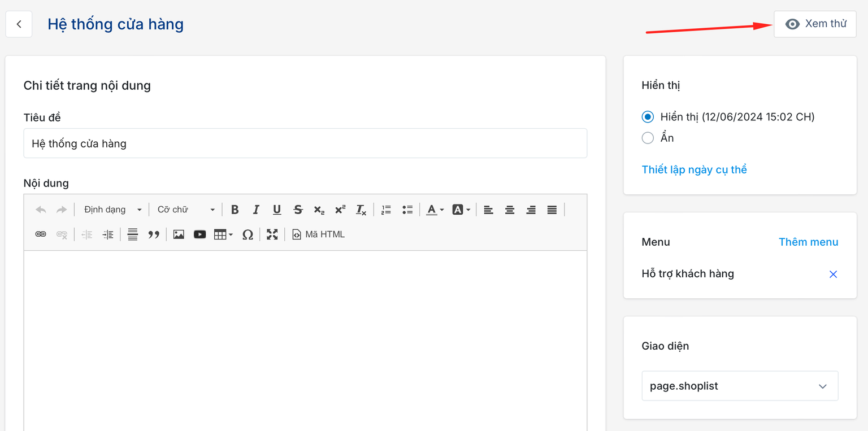The width and height of the screenshot is (868, 431).
Task: Click the Thêm menu link
Action: pos(808,242)
